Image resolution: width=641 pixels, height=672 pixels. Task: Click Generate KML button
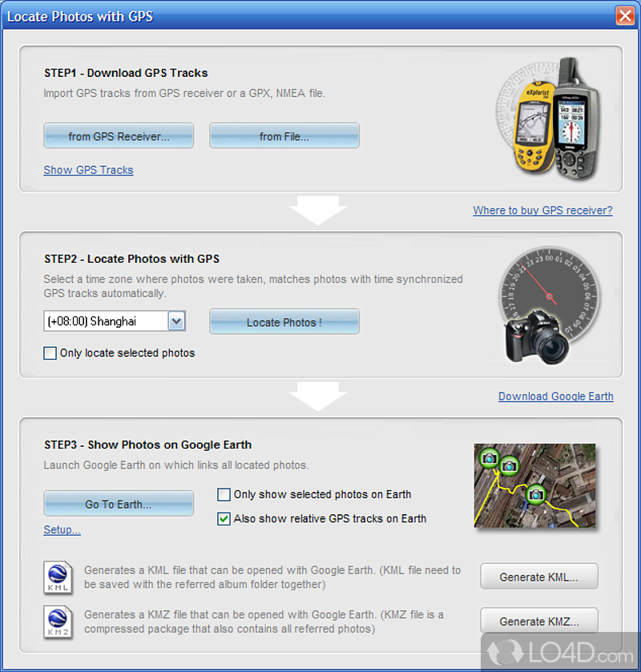539,577
